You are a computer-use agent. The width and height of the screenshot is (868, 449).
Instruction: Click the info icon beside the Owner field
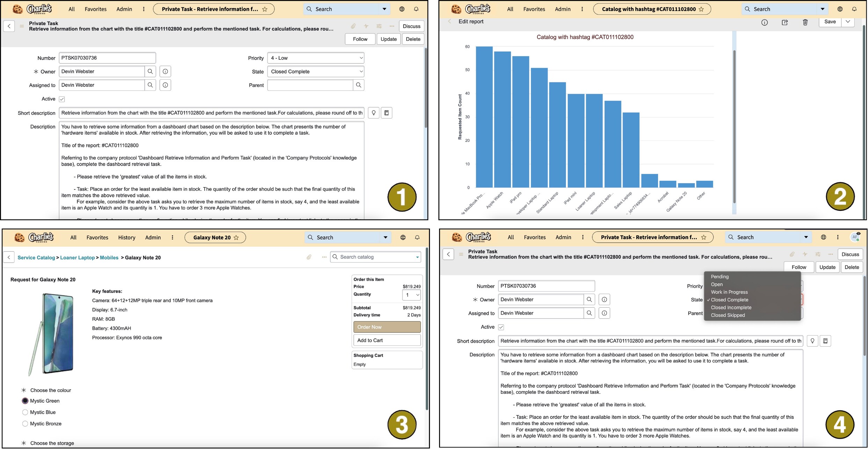click(x=165, y=71)
